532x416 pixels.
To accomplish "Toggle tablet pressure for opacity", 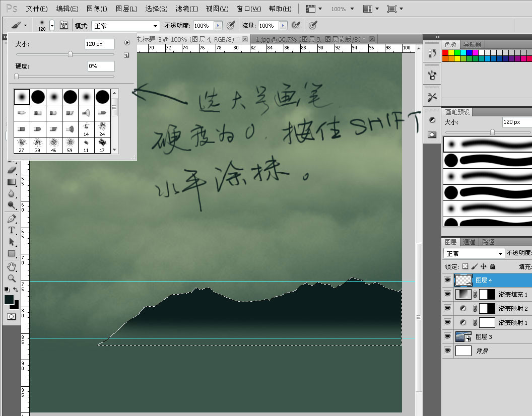I will pyautogui.click(x=231, y=25).
